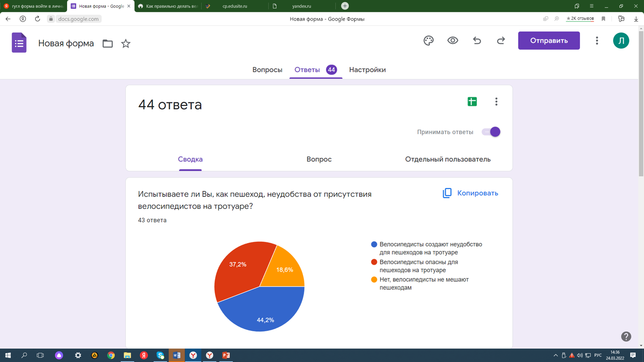Click the eye preview icon
644x362 pixels.
[453, 41]
